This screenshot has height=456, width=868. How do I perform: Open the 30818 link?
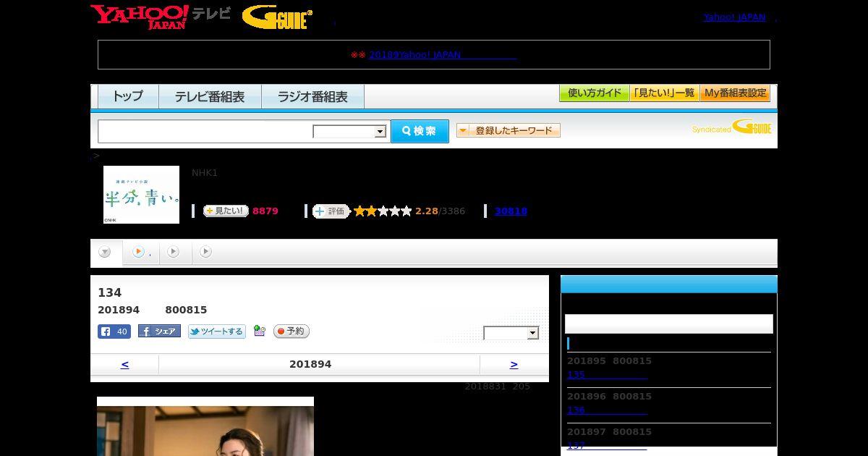tap(511, 211)
